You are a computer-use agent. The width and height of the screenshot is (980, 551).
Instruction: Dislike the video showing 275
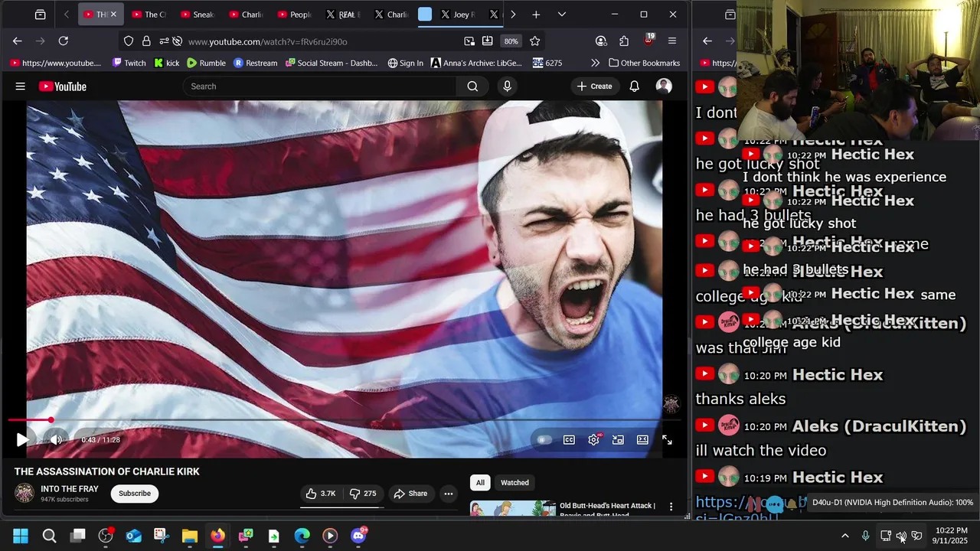tap(363, 494)
